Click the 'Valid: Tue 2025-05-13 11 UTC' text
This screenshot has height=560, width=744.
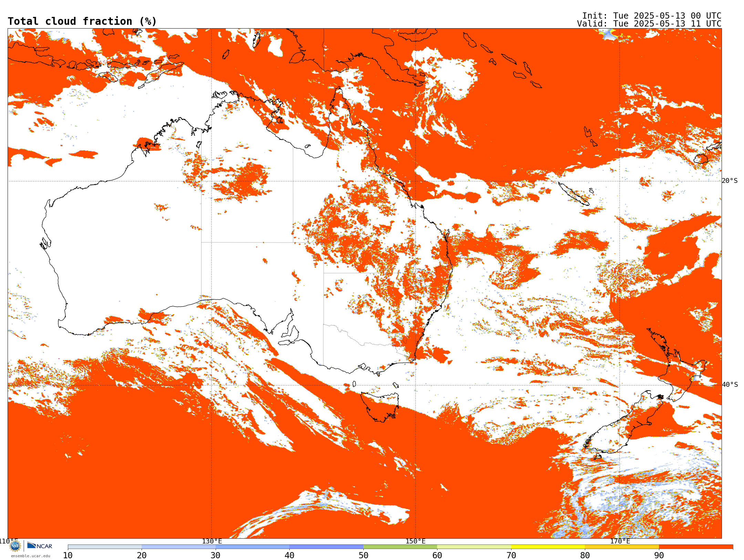pos(649,24)
